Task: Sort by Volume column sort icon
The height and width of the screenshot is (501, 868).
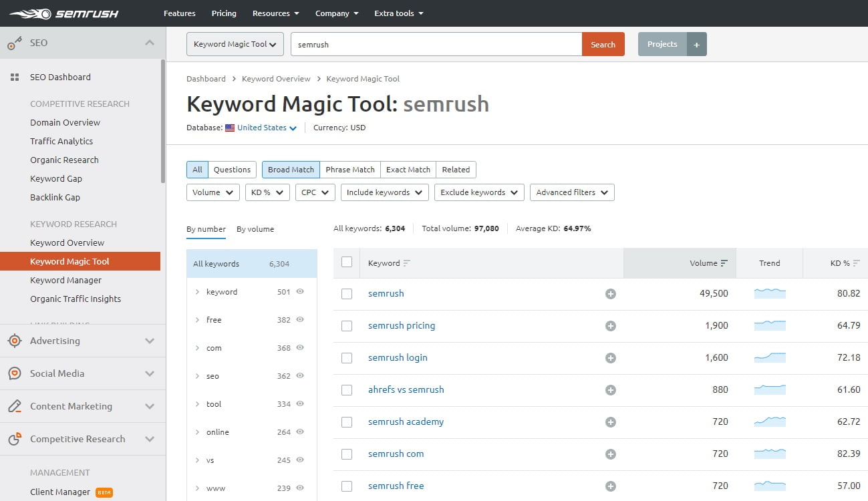Action: 724,263
